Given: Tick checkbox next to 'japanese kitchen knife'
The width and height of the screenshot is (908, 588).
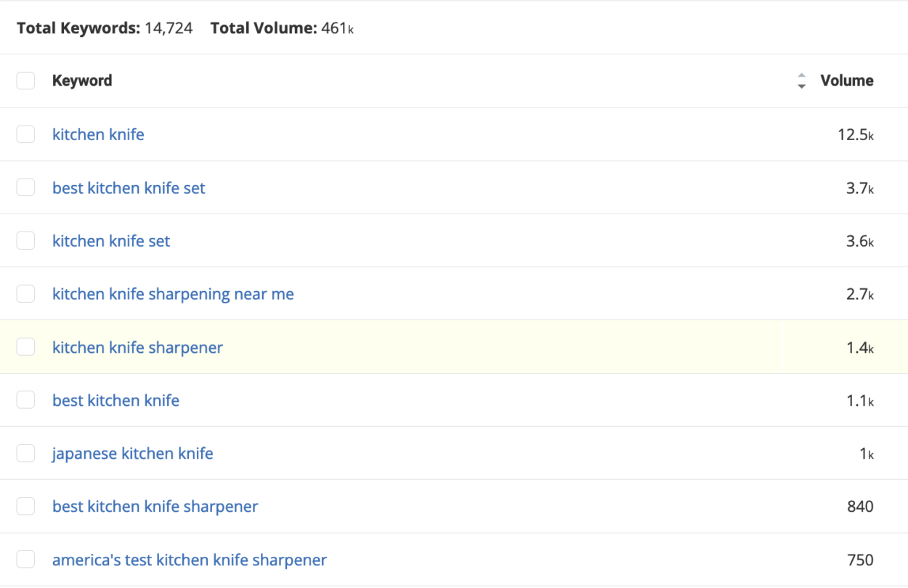Looking at the screenshot, I should tap(25, 454).
